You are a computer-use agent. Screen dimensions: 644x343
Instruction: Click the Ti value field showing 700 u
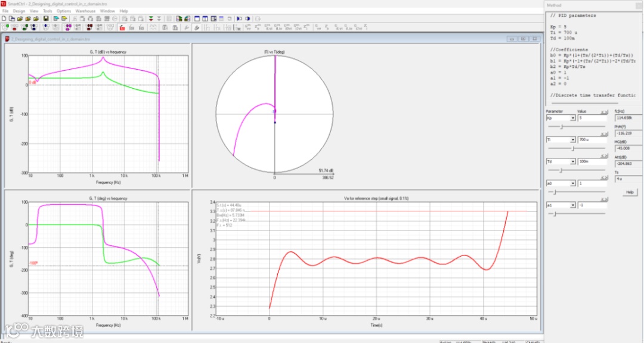click(591, 140)
